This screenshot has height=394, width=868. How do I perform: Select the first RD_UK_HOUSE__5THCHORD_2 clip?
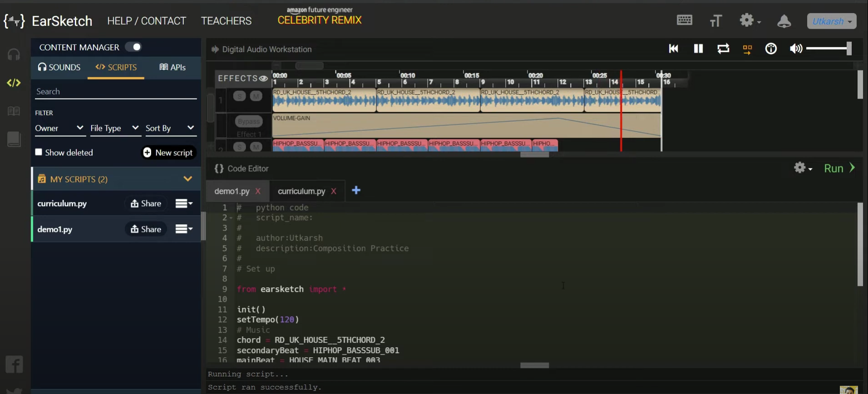(324, 100)
